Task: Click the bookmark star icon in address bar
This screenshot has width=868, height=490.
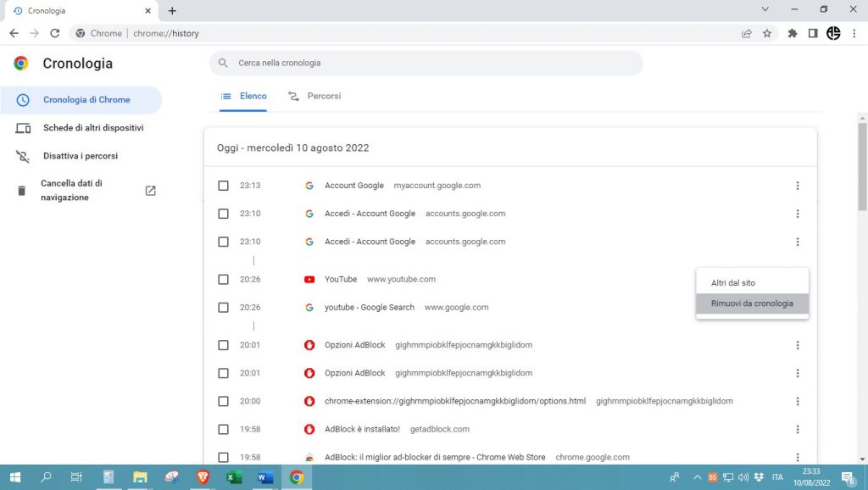Action: [767, 34]
